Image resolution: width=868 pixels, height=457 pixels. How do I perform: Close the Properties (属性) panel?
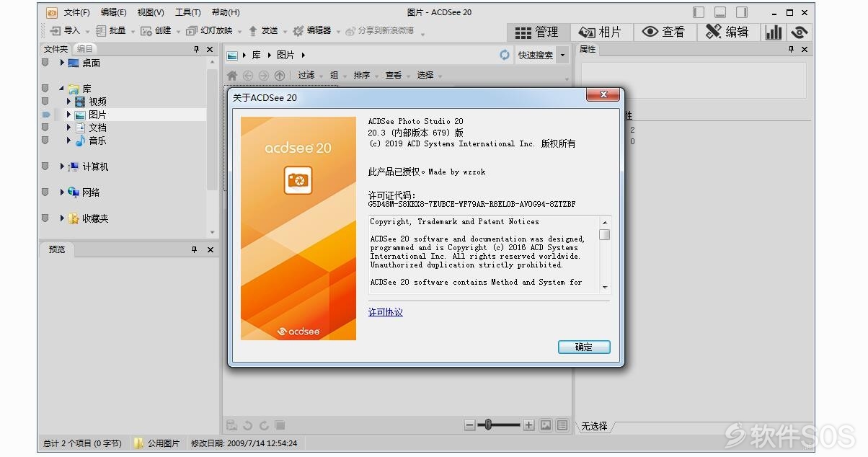coord(805,49)
